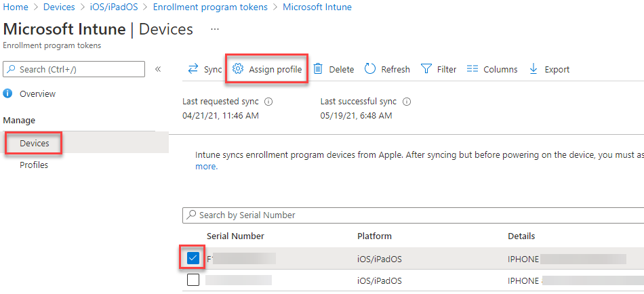This screenshot has width=644, height=294.
Task: Go to Enrollment program tokens breadcrumb
Action: (x=210, y=7)
